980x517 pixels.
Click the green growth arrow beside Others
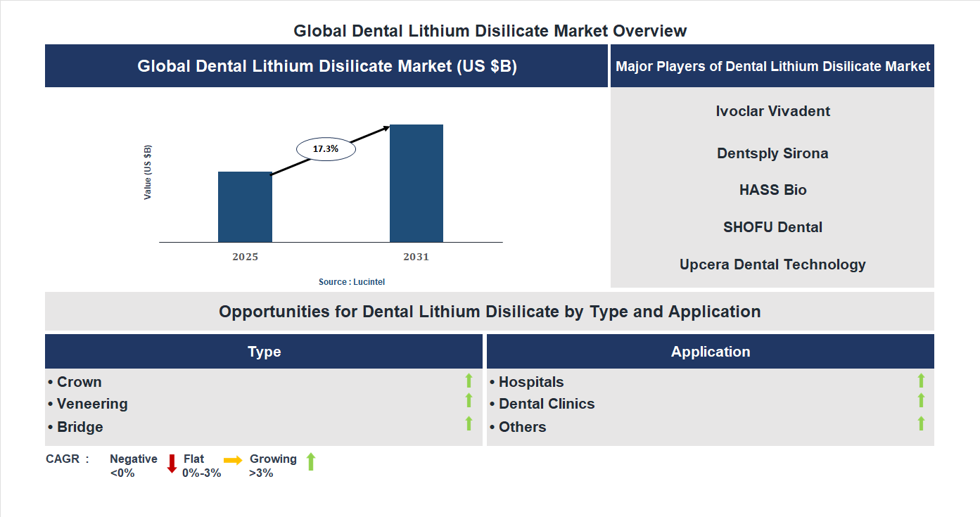coord(922,423)
